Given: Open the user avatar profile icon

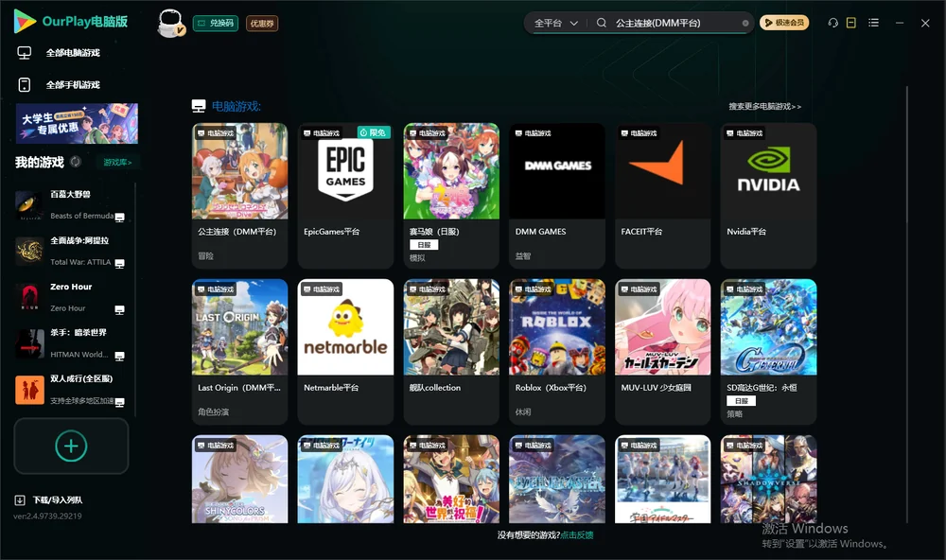Looking at the screenshot, I should tap(171, 23).
